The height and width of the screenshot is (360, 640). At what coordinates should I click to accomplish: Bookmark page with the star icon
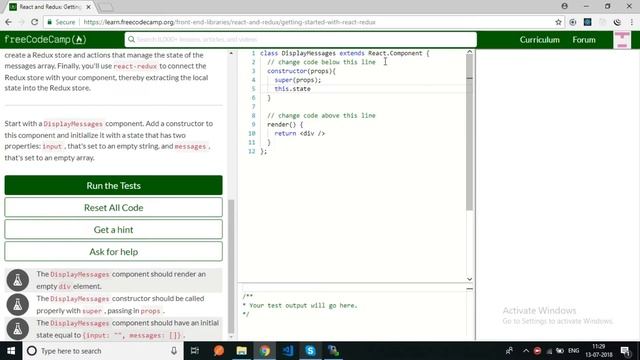558,22
